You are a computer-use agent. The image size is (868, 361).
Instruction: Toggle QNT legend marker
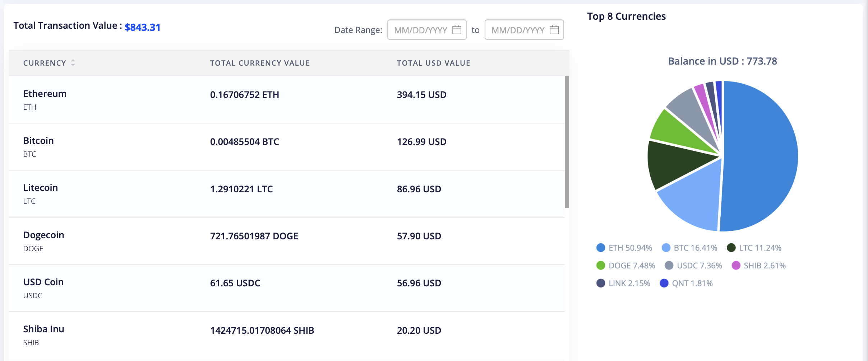click(x=664, y=283)
